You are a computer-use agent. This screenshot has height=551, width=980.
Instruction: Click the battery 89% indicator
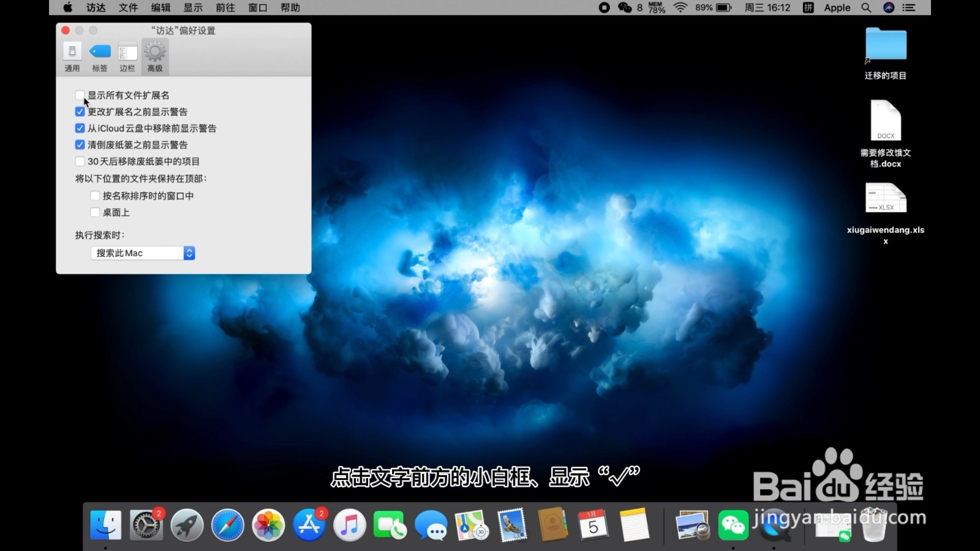coord(714,7)
